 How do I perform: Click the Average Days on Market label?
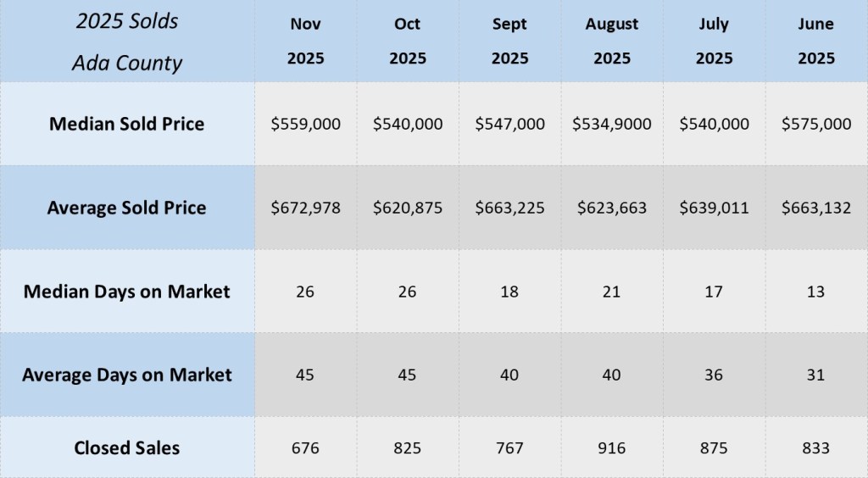click(x=127, y=375)
